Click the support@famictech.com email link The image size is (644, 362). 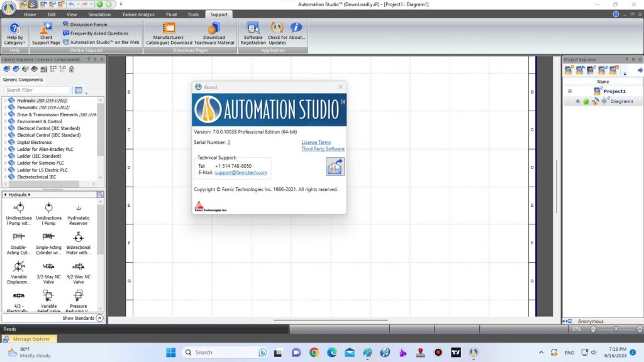(241, 173)
